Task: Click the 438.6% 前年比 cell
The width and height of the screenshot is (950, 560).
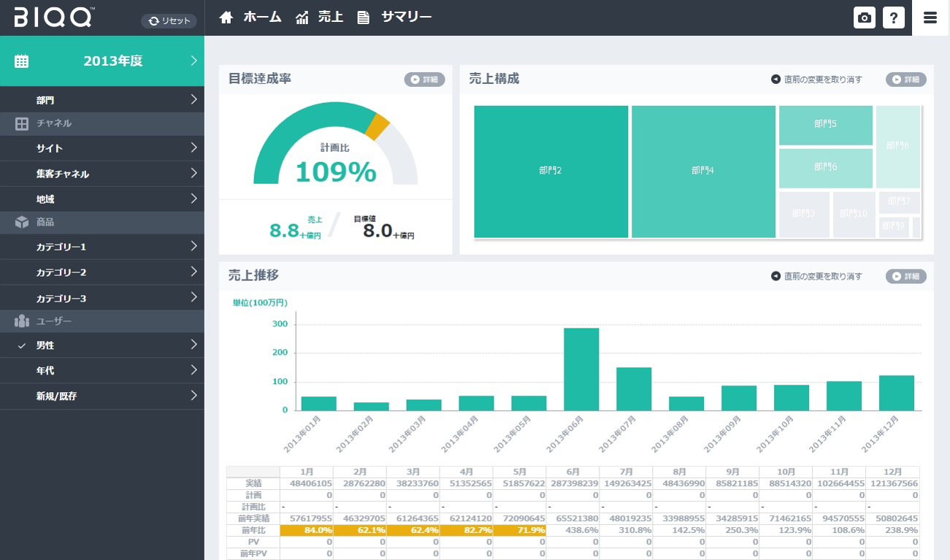Action: [573, 530]
